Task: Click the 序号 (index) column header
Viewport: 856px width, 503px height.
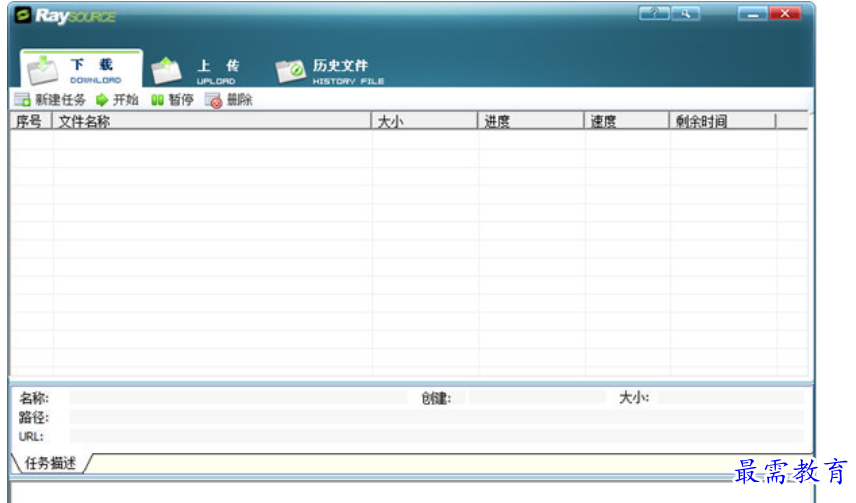Action: [x=30, y=121]
